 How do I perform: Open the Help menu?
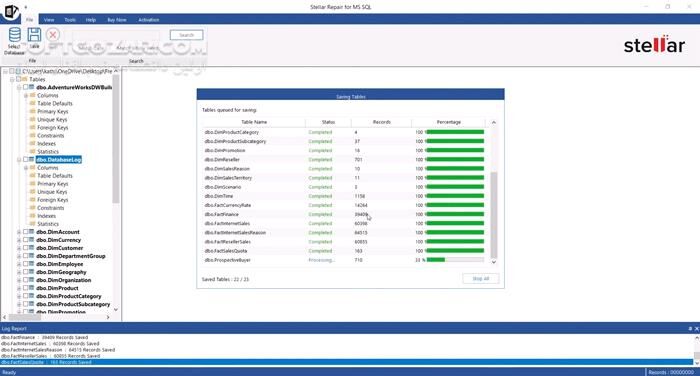pyautogui.click(x=91, y=20)
